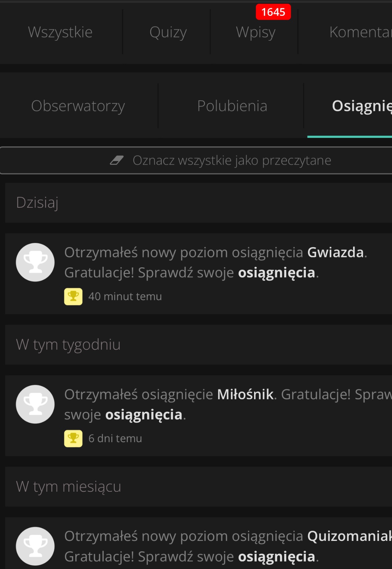
Task: Show the Obserwatorzy tab
Action: pyautogui.click(x=78, y=106)
